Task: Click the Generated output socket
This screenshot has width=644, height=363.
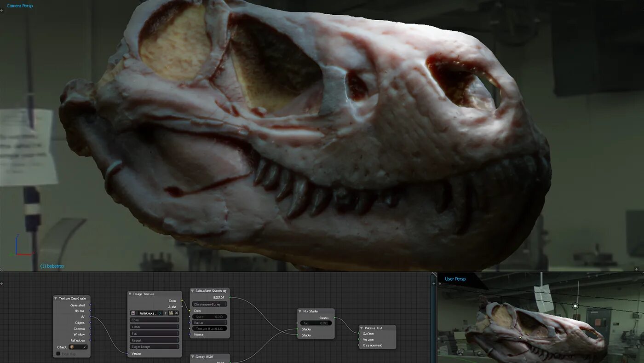Action: [90, 305]
